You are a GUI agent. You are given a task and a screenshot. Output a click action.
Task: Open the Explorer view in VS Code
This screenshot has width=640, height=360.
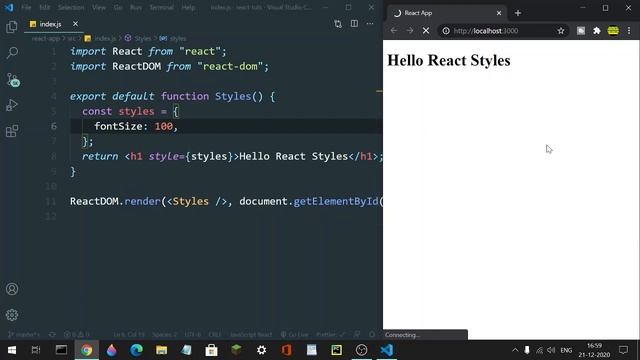[x=12, y=27]
